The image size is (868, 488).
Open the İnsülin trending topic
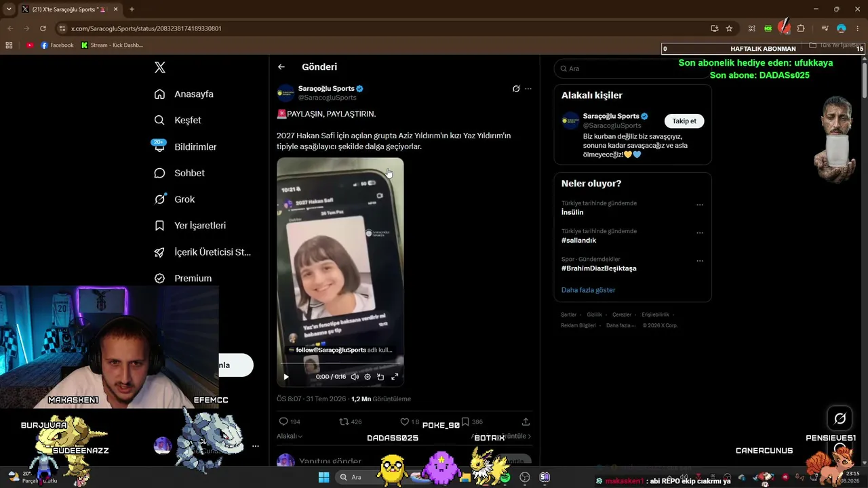tap(572, 212)
